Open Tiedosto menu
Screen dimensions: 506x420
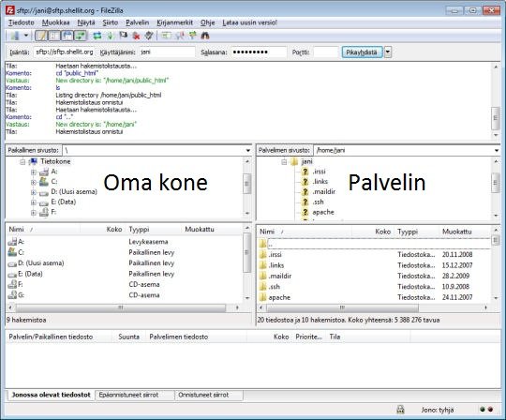22,22
